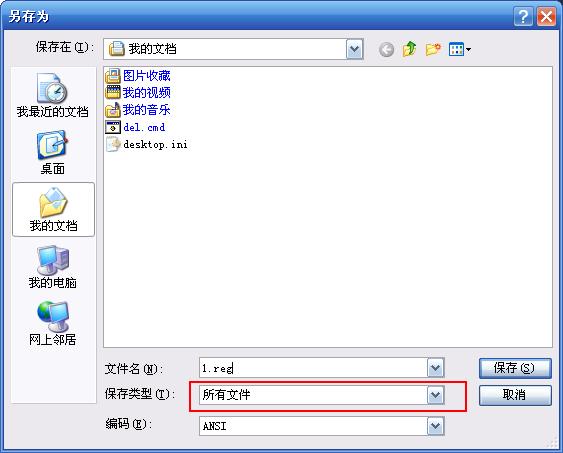The height and width of the screenshot is (453, 563).
Task: Select the 我的音乐 folder
Action: [138, 110]
